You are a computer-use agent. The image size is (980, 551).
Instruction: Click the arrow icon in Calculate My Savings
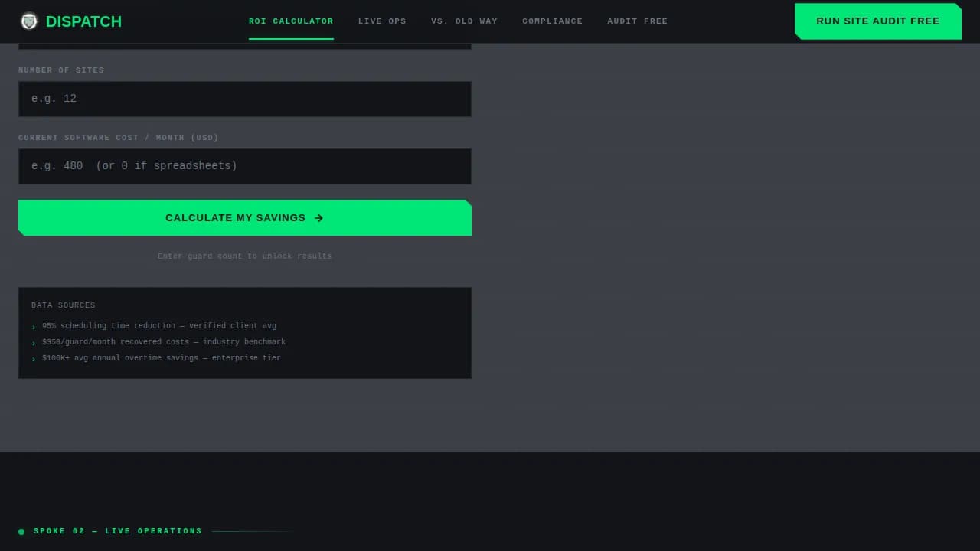tap(319, 218)
